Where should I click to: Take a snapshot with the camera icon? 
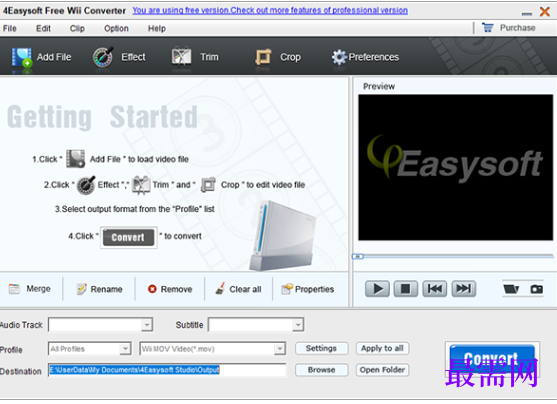(x=536, y=289)
